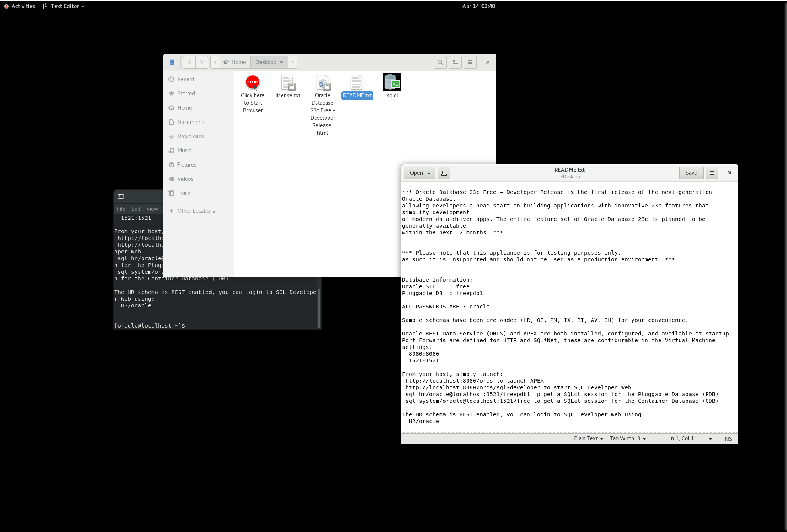
Task: Click the README.txt title header in editor
Action: click(569, 170)
